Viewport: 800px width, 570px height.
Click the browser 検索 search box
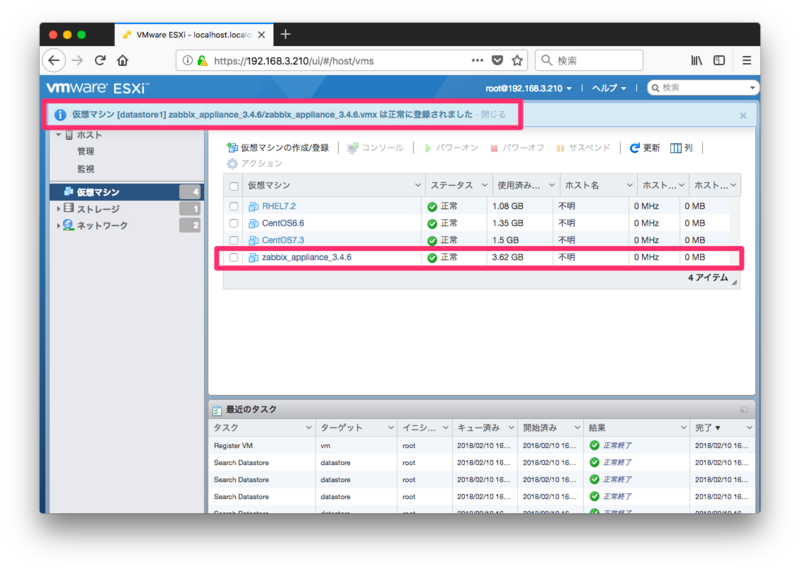tap(589, 61)
